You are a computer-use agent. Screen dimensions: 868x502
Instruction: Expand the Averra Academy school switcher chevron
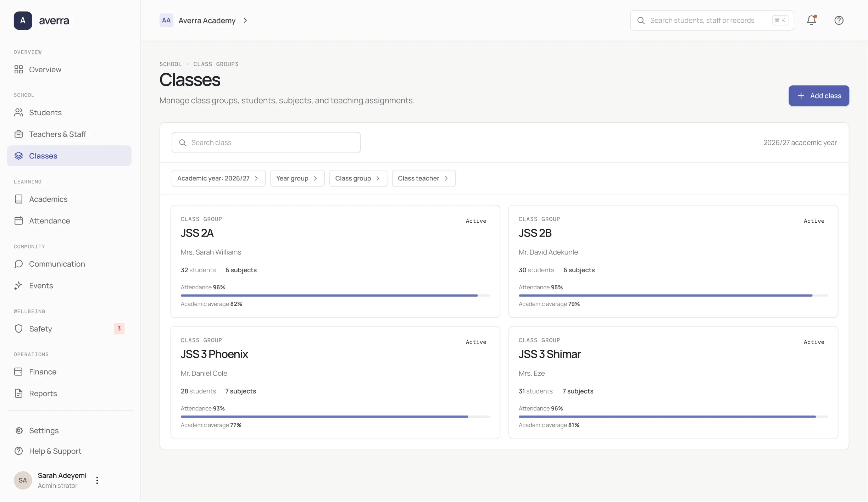pyautogui.click(x=245, y=21)
